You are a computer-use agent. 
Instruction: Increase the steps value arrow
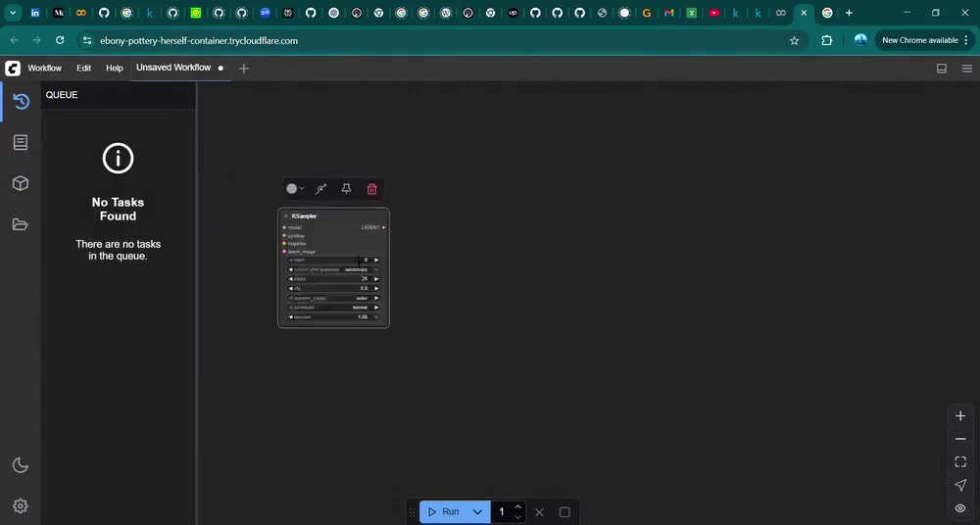click(376, 279)
